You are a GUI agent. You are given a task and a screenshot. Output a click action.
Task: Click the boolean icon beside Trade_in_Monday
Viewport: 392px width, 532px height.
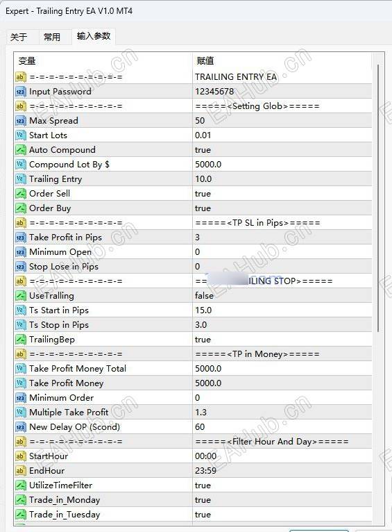coord(21,500)
